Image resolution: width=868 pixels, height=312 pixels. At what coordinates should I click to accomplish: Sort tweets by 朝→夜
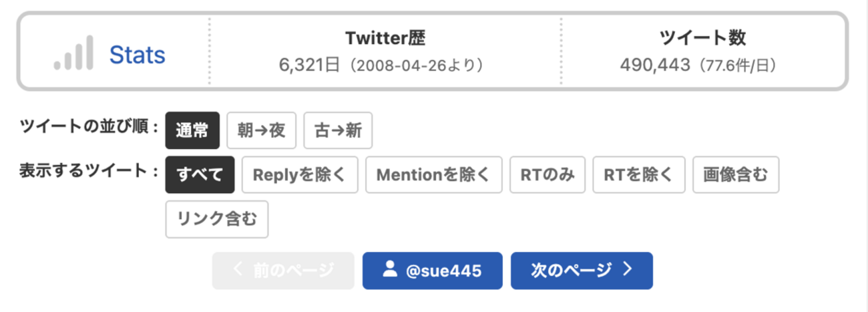(261, 130)
